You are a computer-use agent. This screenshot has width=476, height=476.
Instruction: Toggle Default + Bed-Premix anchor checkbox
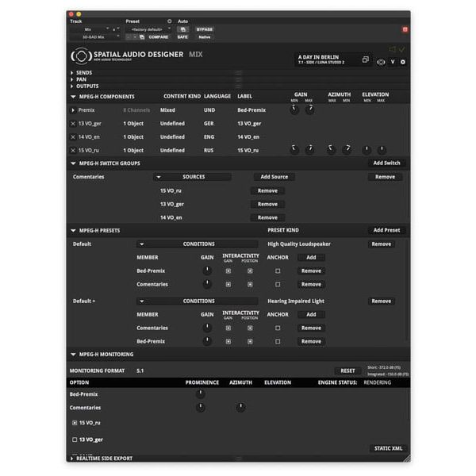tap(278, 341)
